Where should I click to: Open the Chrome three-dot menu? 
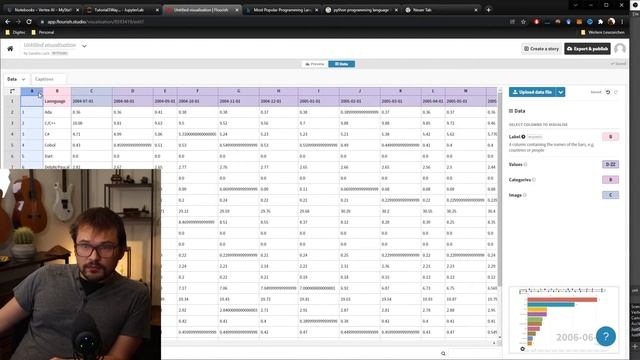pyautogui.click(x=622, y=22)
